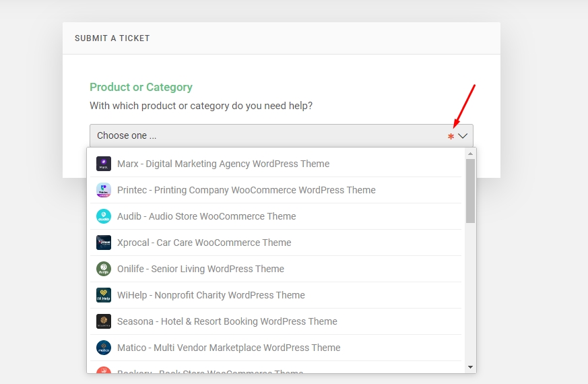Click the scrollbar down arrow

coord(470,367)
